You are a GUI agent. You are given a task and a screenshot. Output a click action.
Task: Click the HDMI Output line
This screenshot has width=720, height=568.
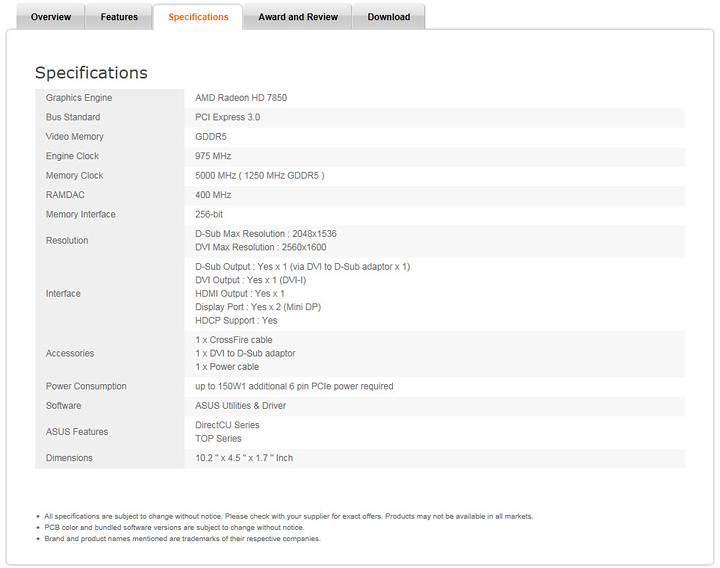[x=240, y=294]
